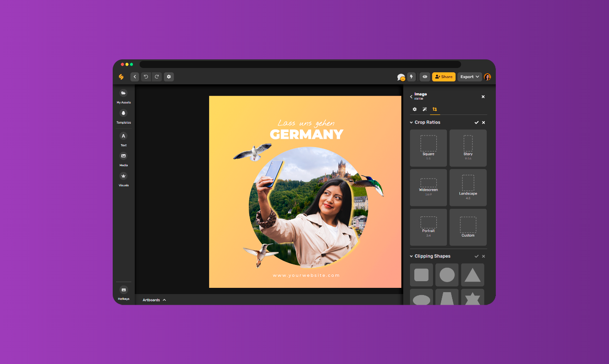This screenshot has width=609, height=364.
Task: Open Hotkeys at the sidebar bottom
Action: (123, 293)
